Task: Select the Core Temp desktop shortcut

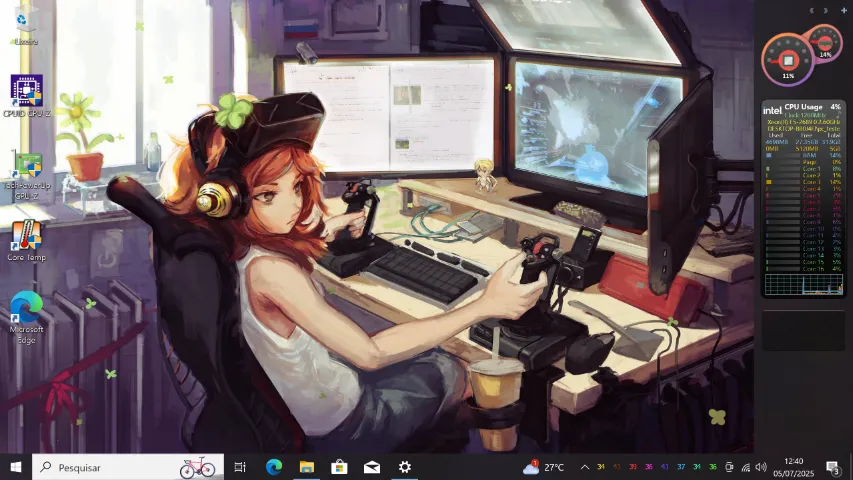Action: point(26,240)
